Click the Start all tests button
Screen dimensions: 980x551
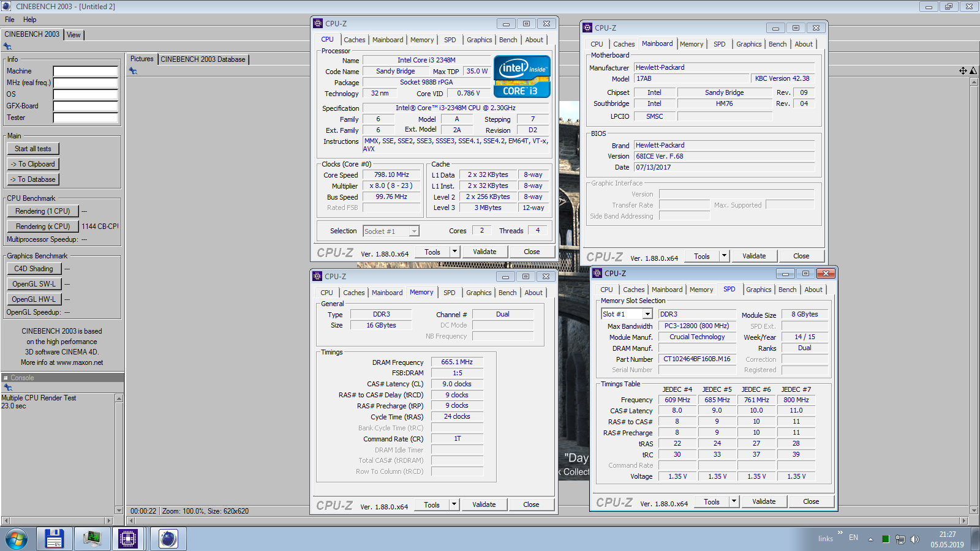pyautogui.click(x=33, y=149)
